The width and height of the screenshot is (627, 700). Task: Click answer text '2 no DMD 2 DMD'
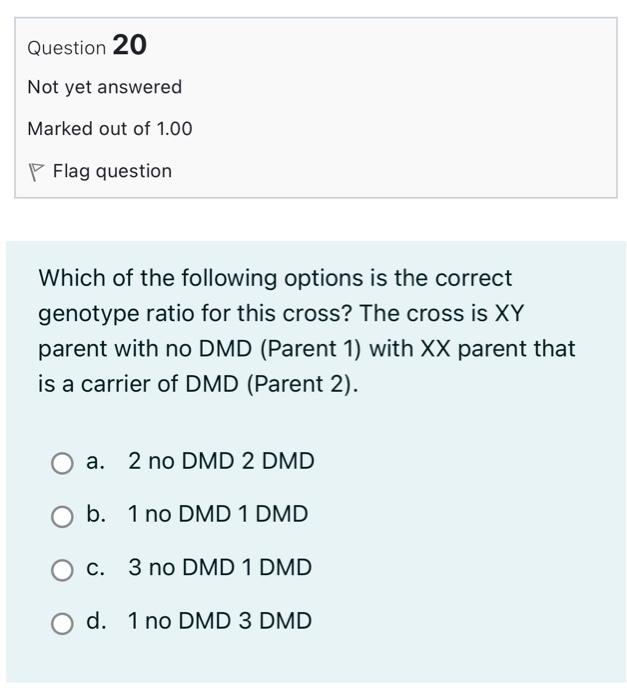[221, 461]
